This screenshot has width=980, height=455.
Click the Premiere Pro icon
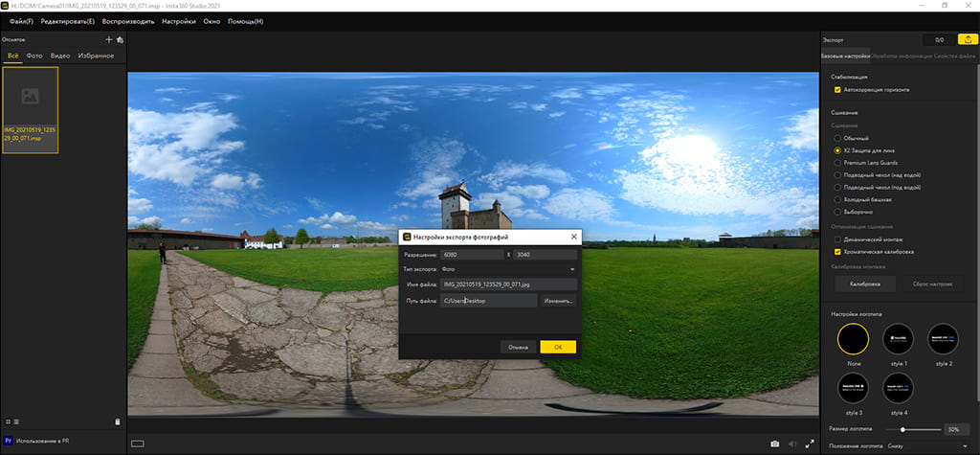pyautogui.click(x=9, y=441)
